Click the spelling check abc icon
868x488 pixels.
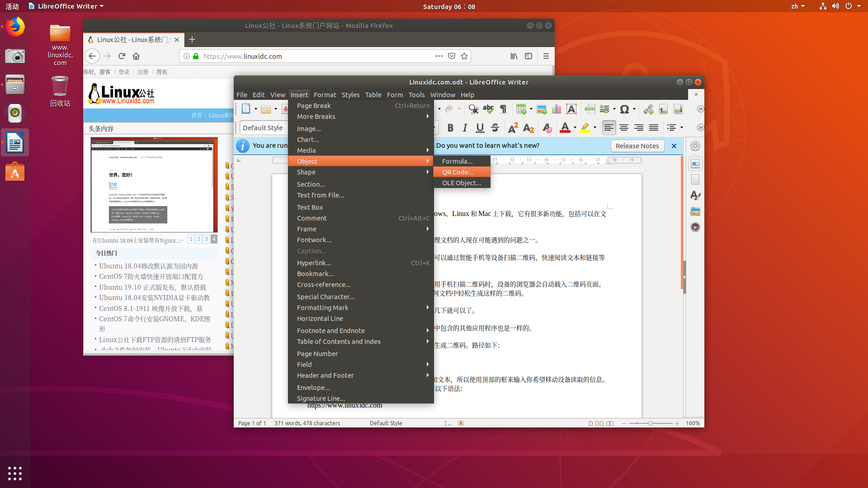(x=488, y=109)
